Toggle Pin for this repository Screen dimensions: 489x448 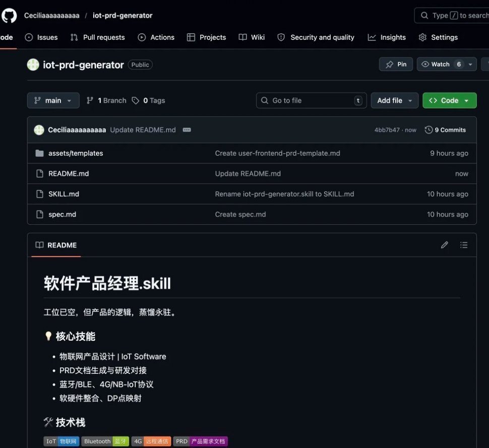(x=396, y=64)
